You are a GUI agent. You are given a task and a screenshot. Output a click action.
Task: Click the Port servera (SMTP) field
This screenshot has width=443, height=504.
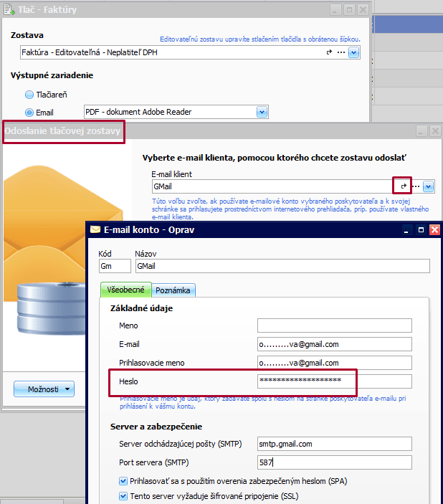point(335,462)
